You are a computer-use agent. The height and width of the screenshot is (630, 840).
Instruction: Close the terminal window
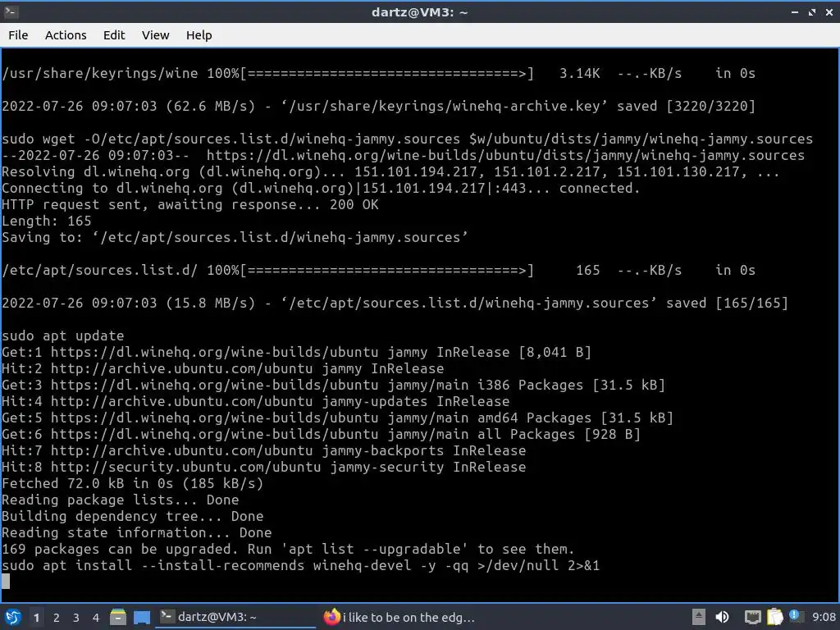pos(829,11)
